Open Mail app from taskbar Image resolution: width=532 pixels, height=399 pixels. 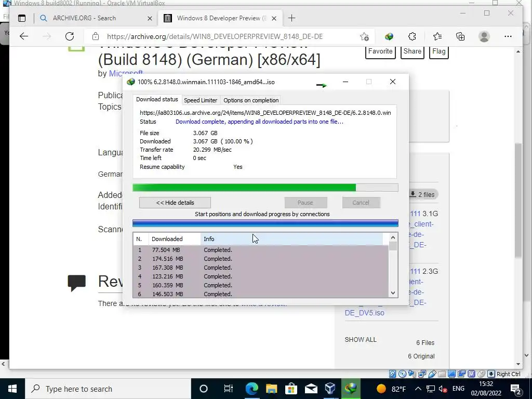[x=311, y=389]
